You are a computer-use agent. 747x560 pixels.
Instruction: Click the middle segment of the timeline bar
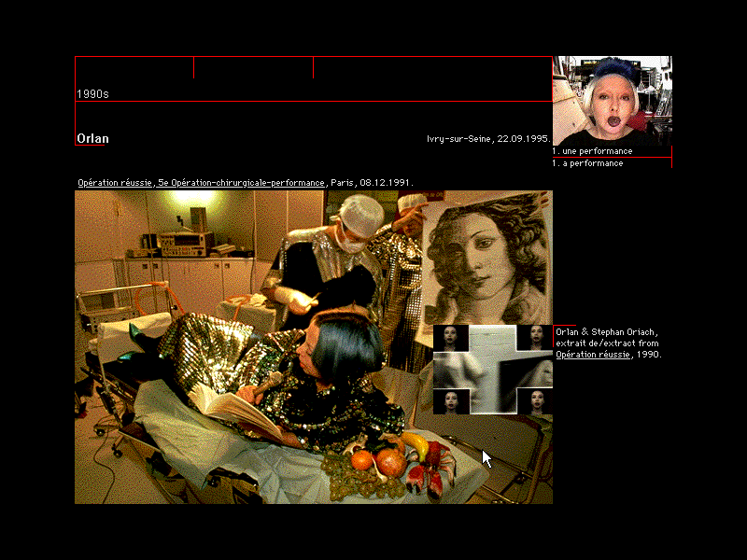coord(253,68)
